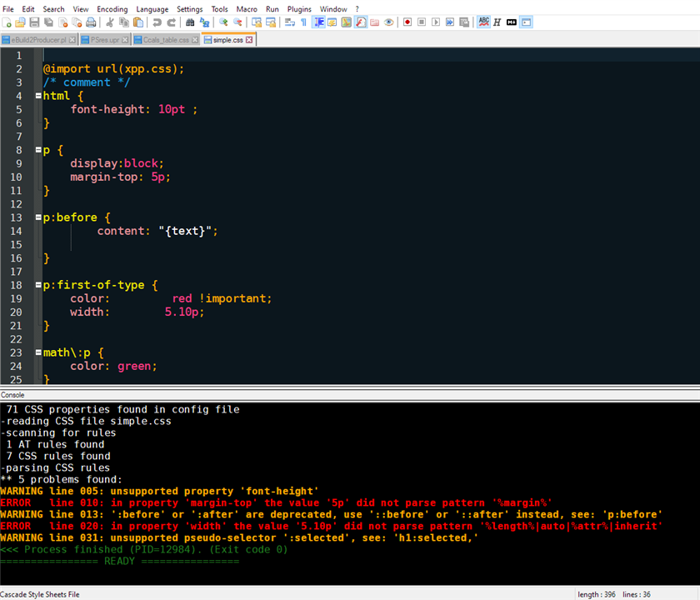Click the Save All icon
The width and height of the screenshot is (700, 600).
tap(48, 22)
